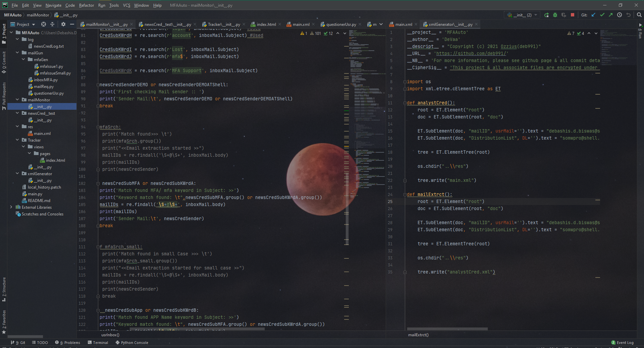Switch to the xmlGenerator\__init__.py tab
Screen dimensions: 644x348
[x=450, y=24]
